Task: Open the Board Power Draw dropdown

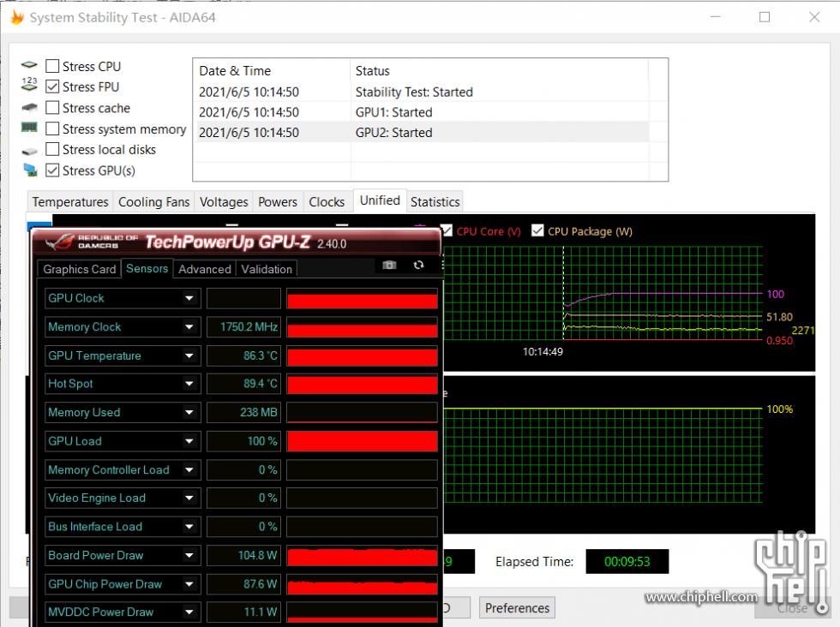Action: [190, 555]
